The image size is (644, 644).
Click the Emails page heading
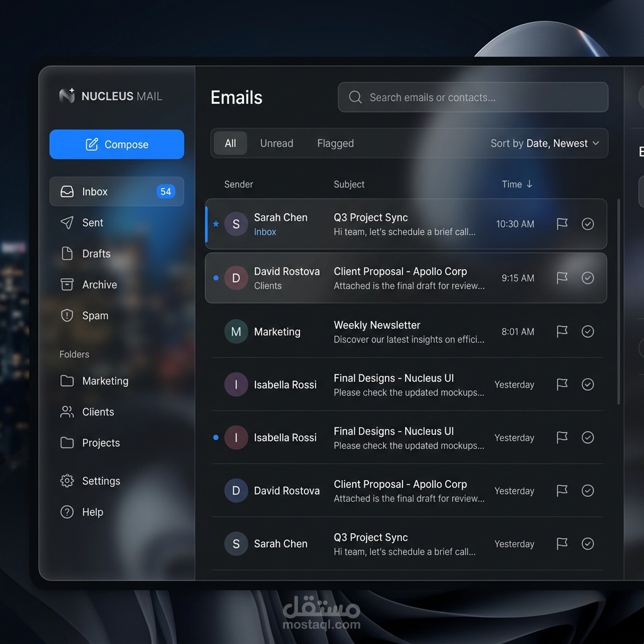[236, 97]
